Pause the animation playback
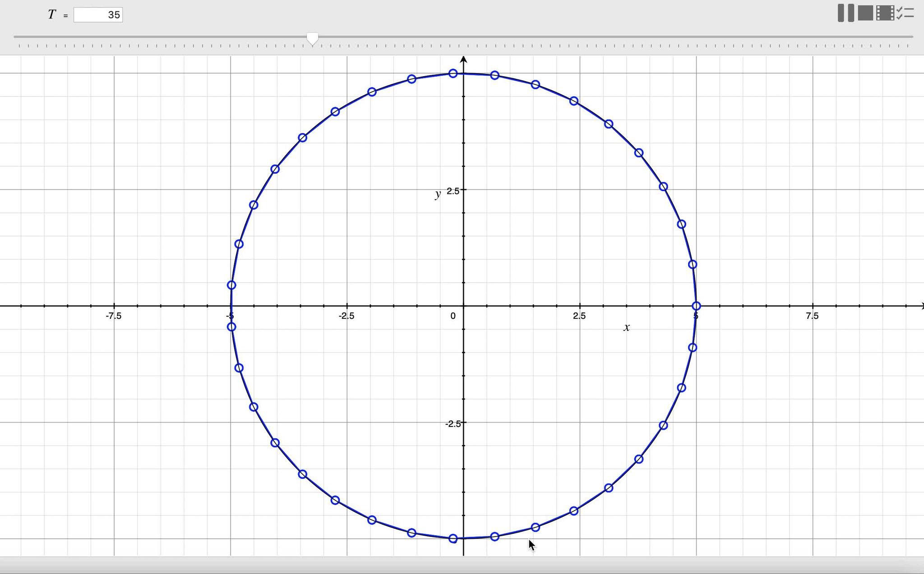 click(845, 13)
